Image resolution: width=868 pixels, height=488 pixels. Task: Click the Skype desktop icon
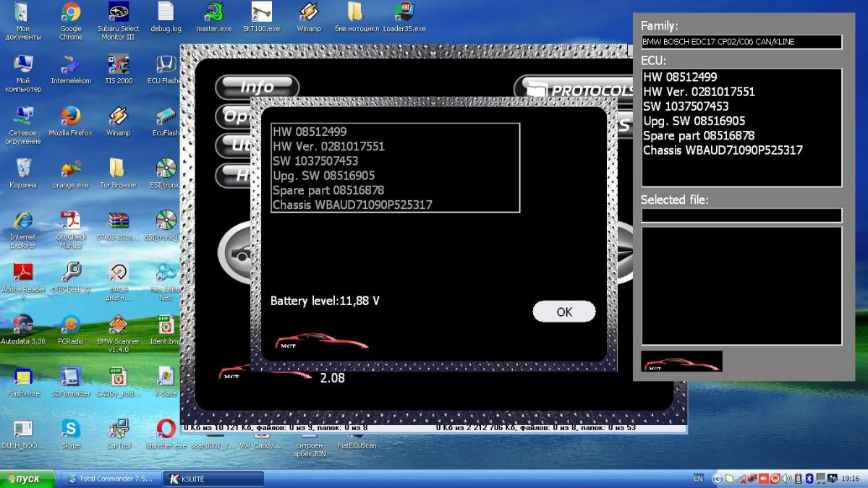point(71,428)
